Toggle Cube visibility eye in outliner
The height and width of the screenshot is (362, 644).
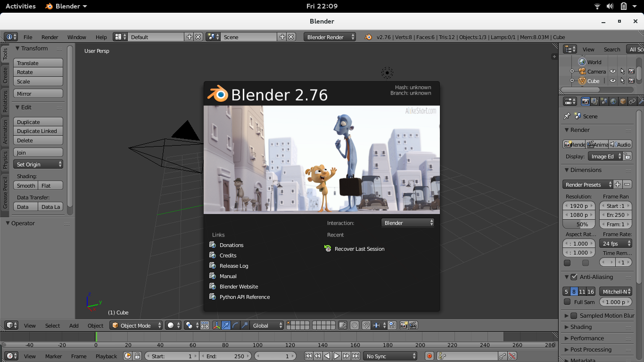click(x=613, y=81)
